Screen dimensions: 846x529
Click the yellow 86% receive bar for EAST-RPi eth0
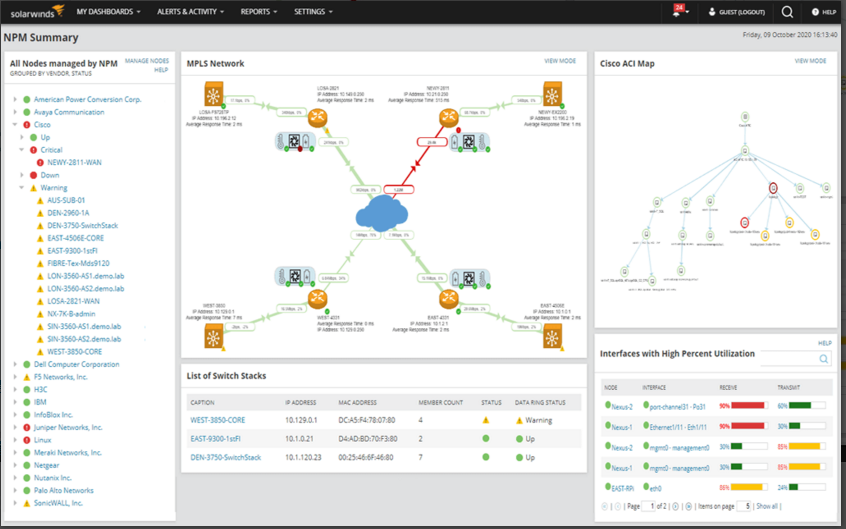[746, 487]
